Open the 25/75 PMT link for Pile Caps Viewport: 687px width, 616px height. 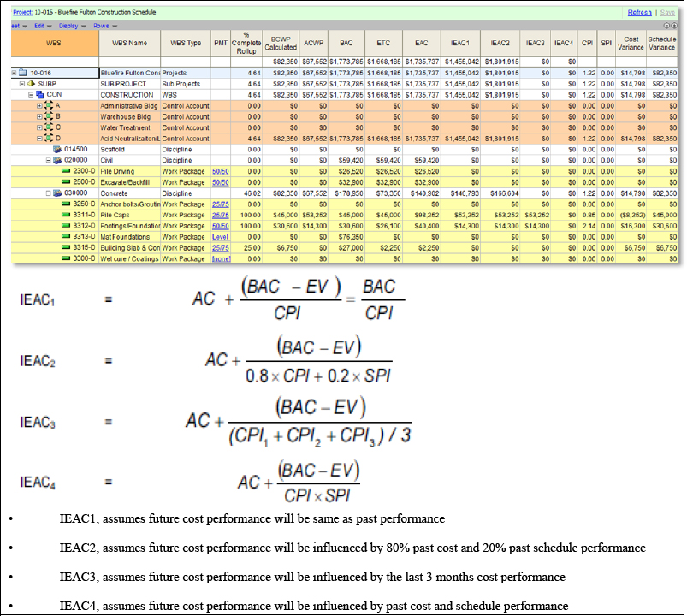pos(221,215)
